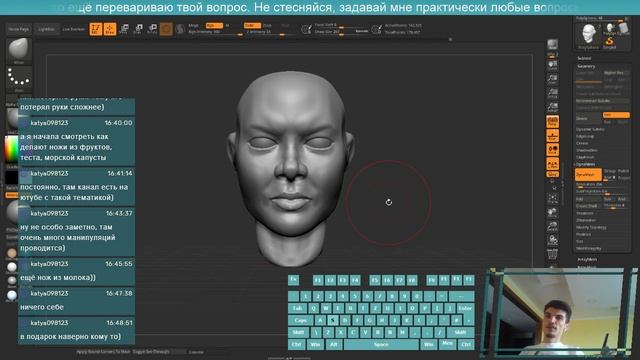Toggle Perspective (Persp) button
The width and height of the screenshot is (640, 360).
[x=552, y=121]
